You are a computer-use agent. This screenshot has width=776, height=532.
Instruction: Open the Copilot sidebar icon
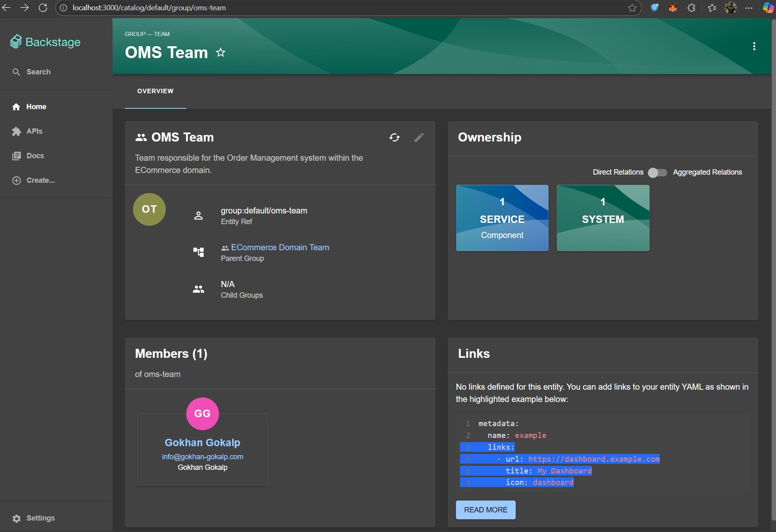click(x=768, y=8)
